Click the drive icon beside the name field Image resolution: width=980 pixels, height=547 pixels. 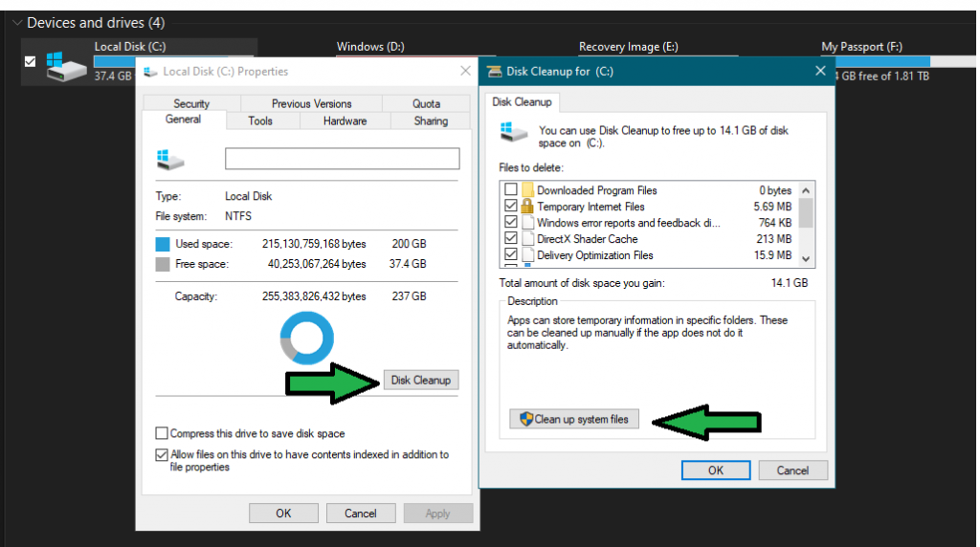pos(170,160)
